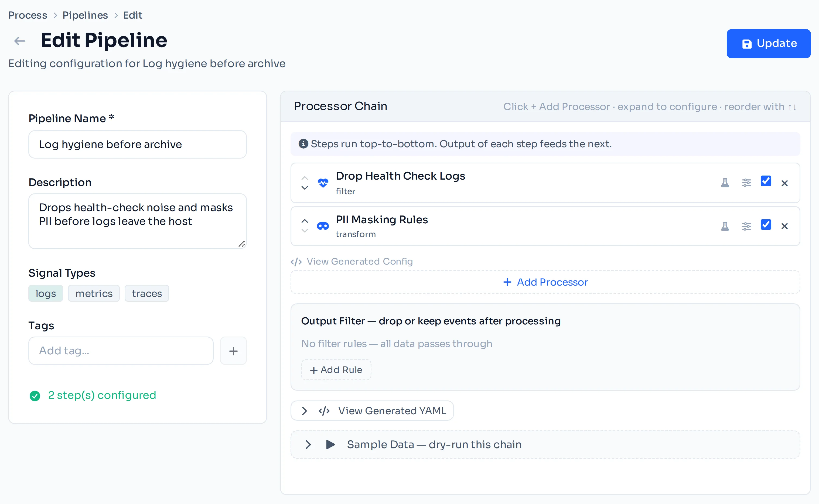Toggle the logs signal type

coord(46,294)
